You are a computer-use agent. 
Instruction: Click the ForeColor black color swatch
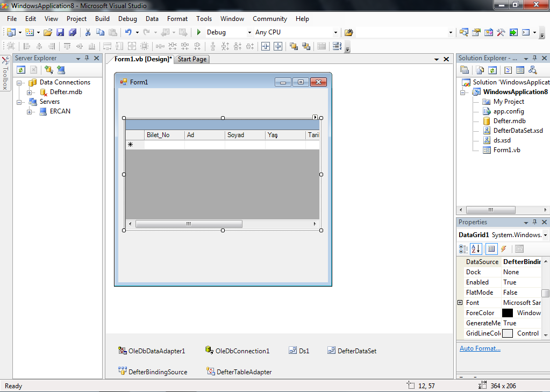(x=507, y=313)
